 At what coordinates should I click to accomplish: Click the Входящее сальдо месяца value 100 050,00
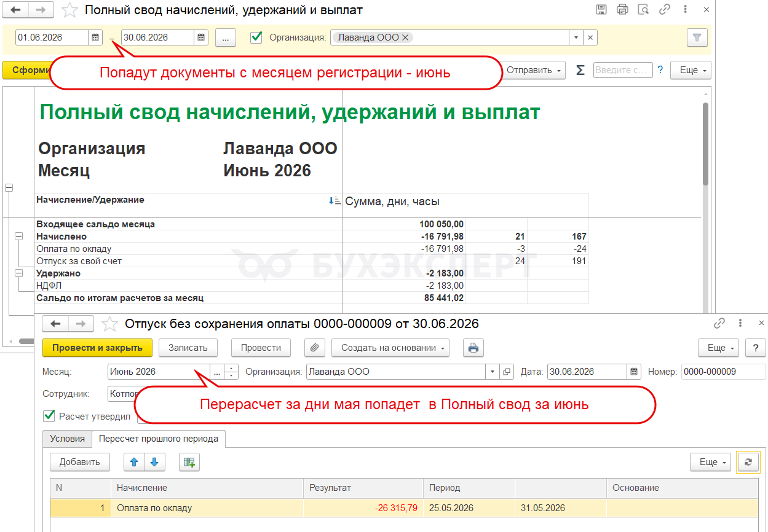pos(441,224)
